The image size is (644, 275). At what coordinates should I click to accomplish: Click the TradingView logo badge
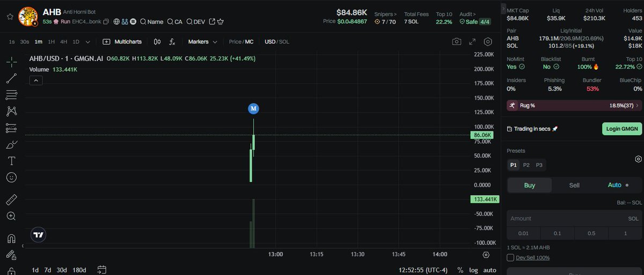click(x=38, y=235)
